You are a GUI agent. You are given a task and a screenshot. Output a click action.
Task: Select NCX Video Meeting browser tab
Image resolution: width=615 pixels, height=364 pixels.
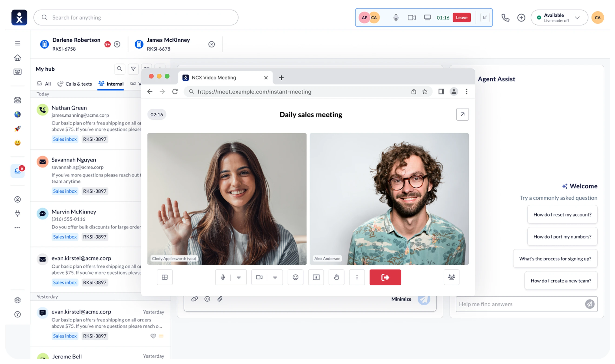(x=225, y=78)
